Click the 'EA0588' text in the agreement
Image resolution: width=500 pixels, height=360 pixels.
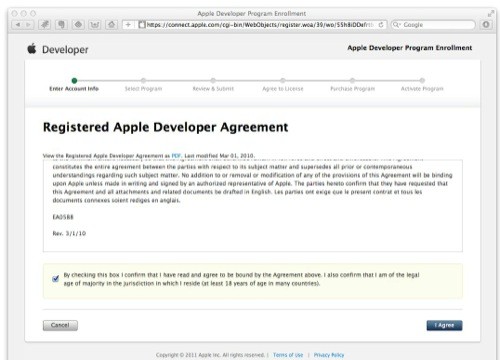[63, 217]
